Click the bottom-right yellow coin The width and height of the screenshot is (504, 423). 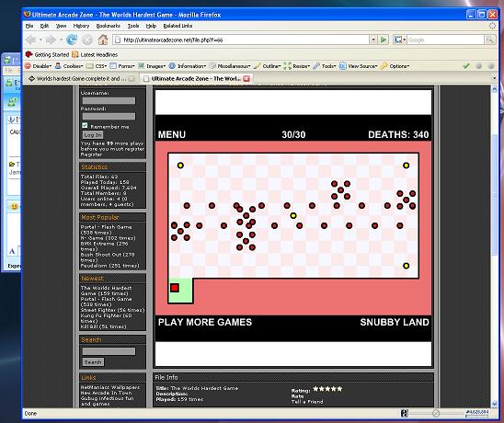pos(406,266)
